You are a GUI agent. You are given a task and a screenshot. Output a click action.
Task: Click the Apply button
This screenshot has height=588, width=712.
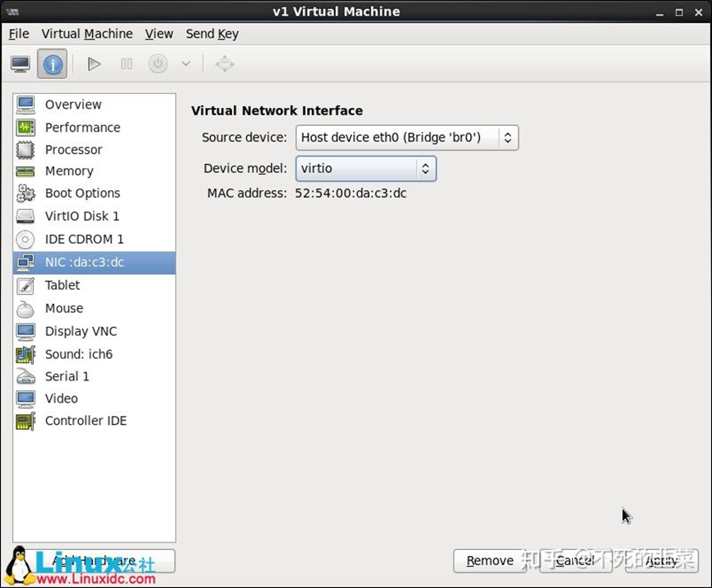(x=662, y=561)
